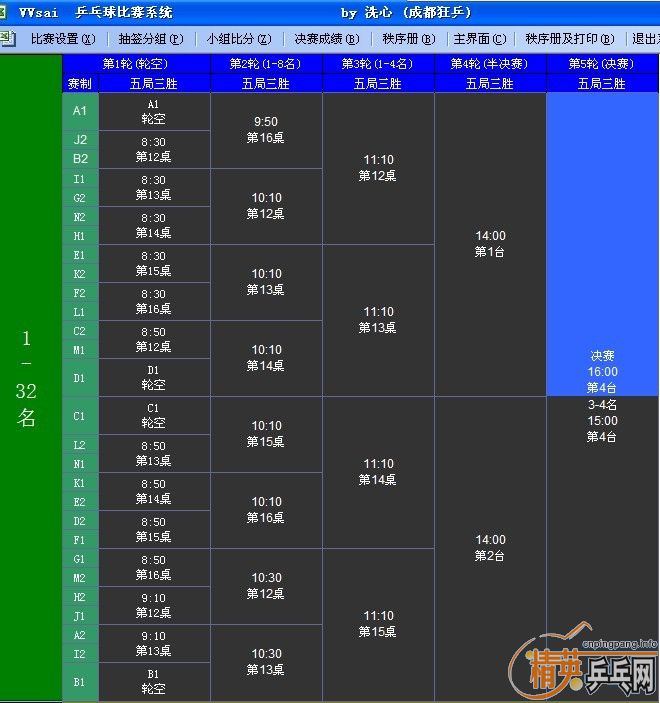The width and height of the screenshot is (660, 703).
Task: Select the M2 seed label
Action: click(x=80, y=578)
